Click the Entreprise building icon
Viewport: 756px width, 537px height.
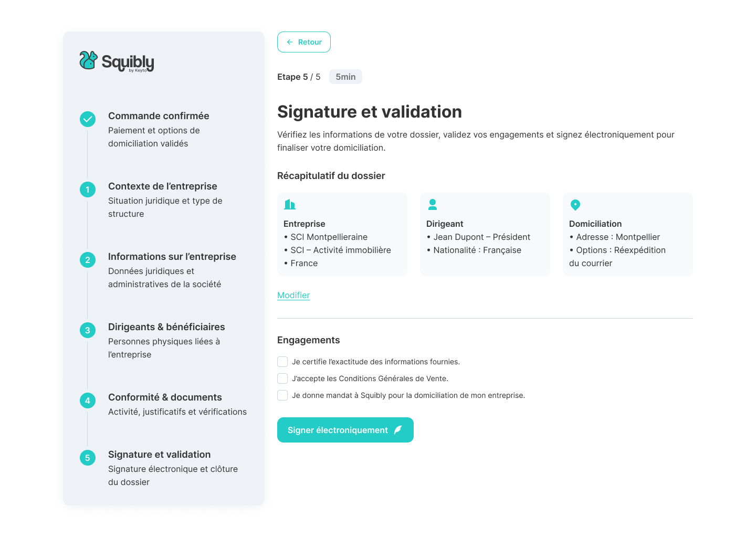[x=290, y=204]
